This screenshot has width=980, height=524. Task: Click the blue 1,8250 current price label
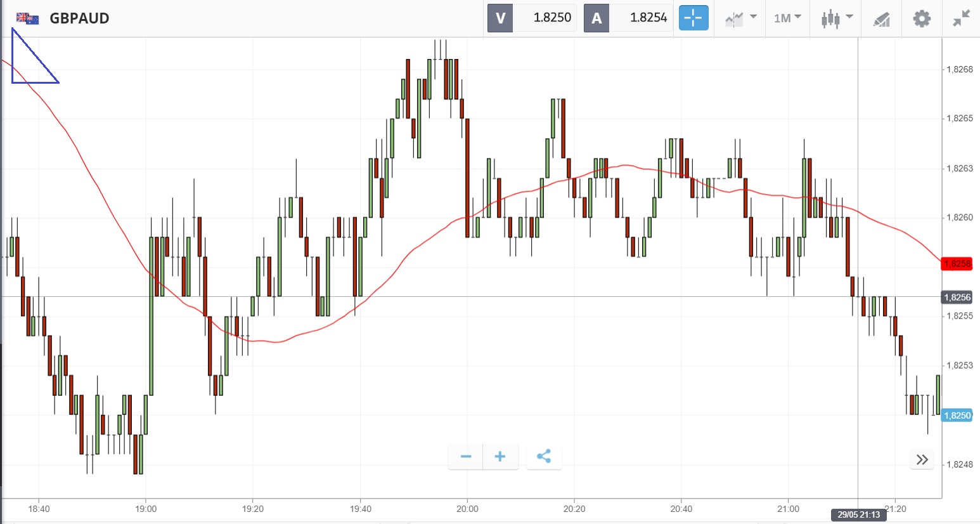pyautogui.click(x=957, y=416)
